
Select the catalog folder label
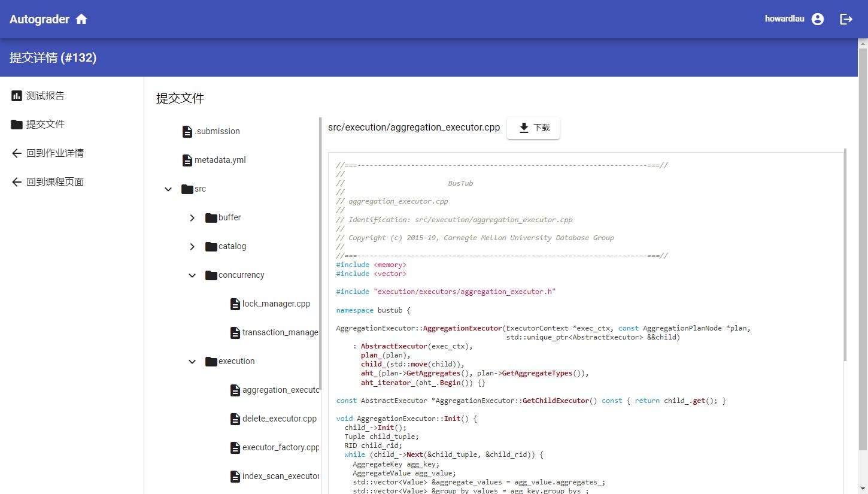(232, 246)
